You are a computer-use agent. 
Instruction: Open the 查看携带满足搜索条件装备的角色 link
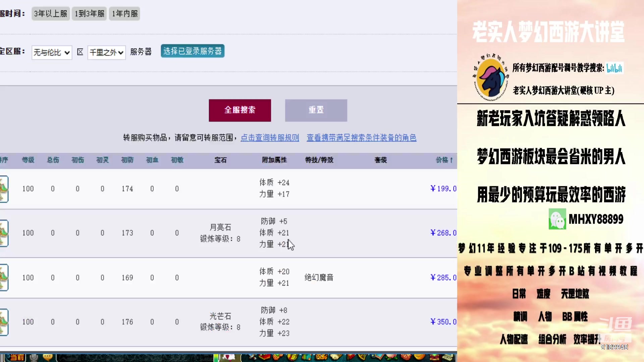click(362, 138)
